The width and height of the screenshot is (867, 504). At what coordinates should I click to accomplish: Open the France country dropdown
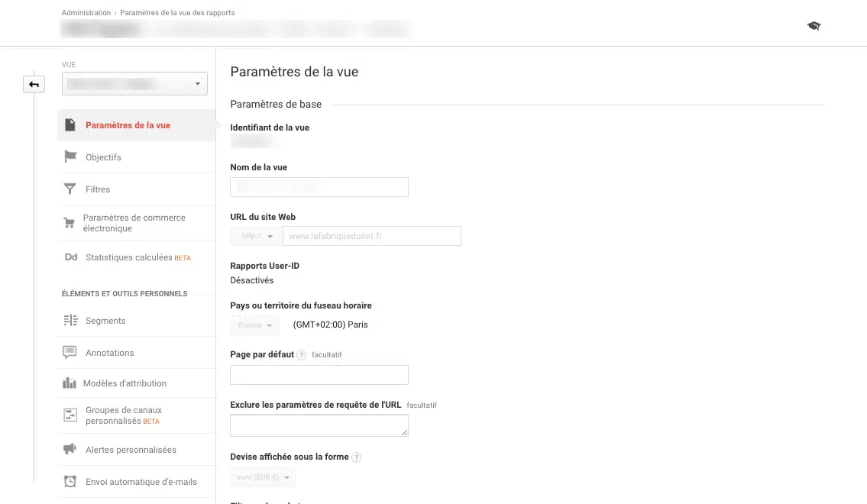[x=255, y=325]
